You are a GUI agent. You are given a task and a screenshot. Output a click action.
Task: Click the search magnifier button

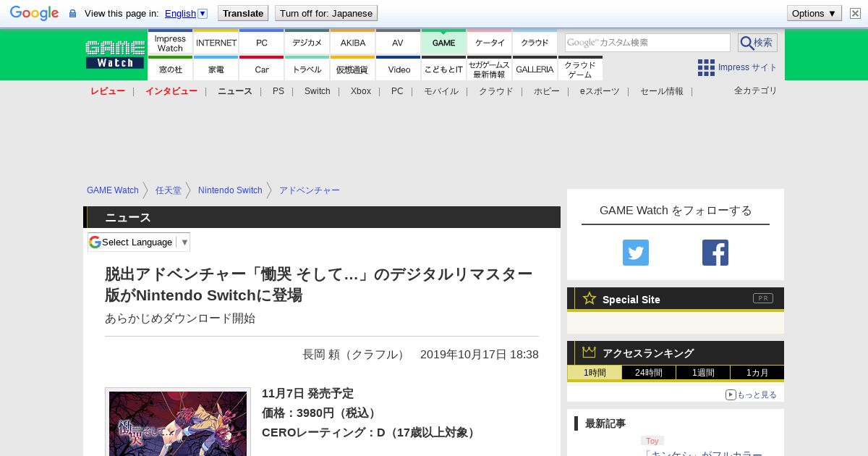(x=757, y=43)
